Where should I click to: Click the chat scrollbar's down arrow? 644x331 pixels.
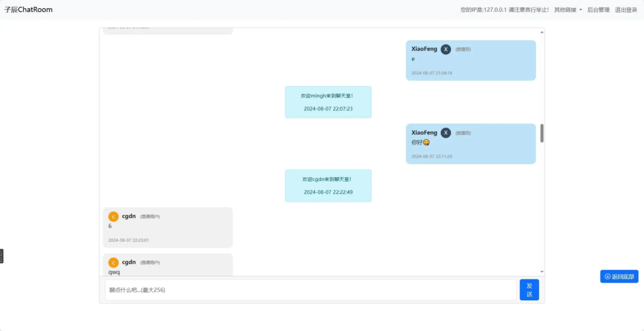(541, 272)
